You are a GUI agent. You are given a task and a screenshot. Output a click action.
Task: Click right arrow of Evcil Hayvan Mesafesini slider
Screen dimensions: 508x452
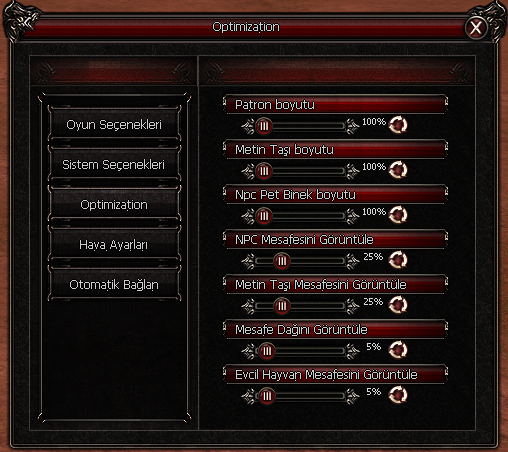coord(352,396)
